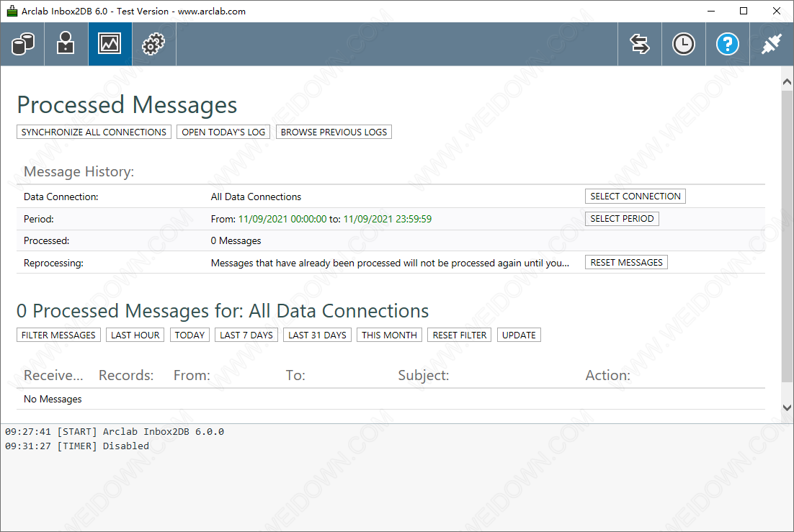Click RESET MESSAGES button
Screen dimensions: 794x532
click(626, 262)
